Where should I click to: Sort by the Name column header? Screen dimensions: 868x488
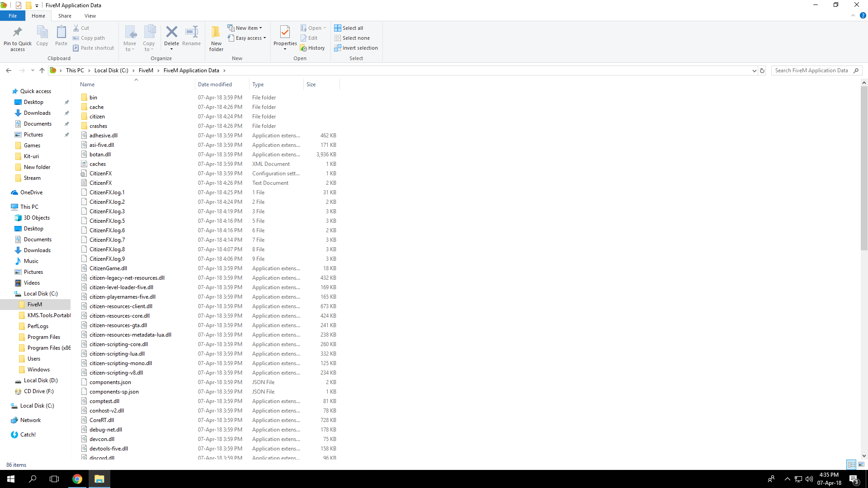(x=136, y=84)
